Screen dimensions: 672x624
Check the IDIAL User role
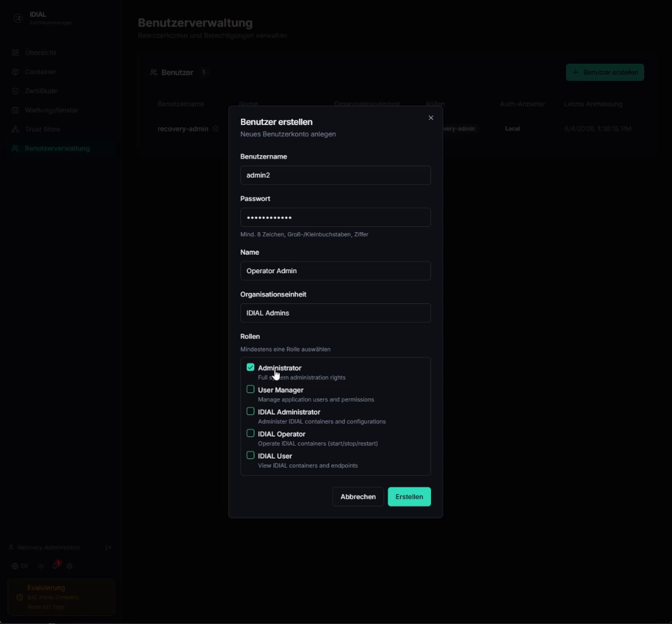pos(250,455)
